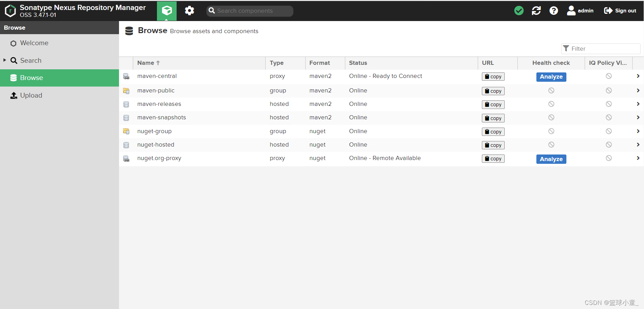Click nuget-hosted database icon
Screen dimensions: 644x309
click(x=126, y=145)
